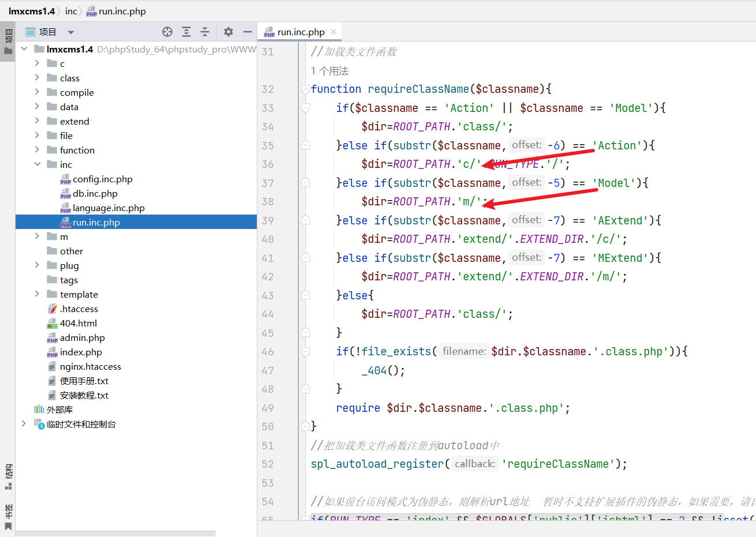
Task: Click the lmxcms1.4 breadcrumb
Action: [32, 11]
